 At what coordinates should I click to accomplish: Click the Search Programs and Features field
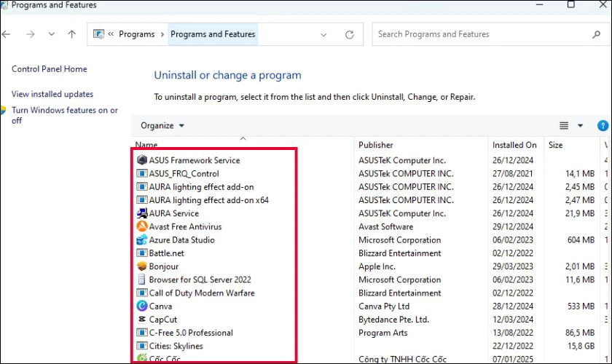[x=491, y=34]
